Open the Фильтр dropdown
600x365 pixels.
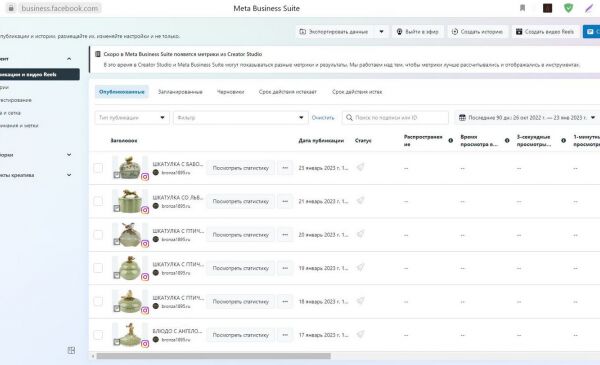[241, 117]
